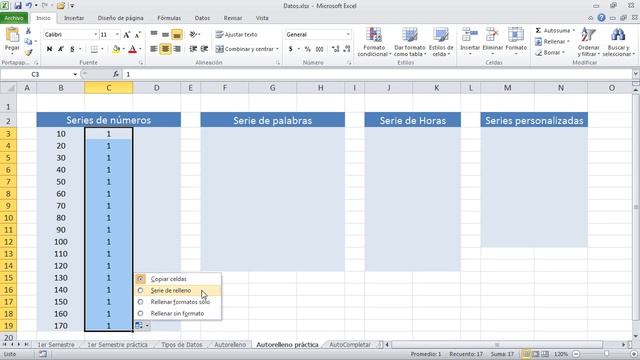Open Dar formato como tabla
Image resolution: width=640 pixels, height=360 pixels.
[409, 42]
